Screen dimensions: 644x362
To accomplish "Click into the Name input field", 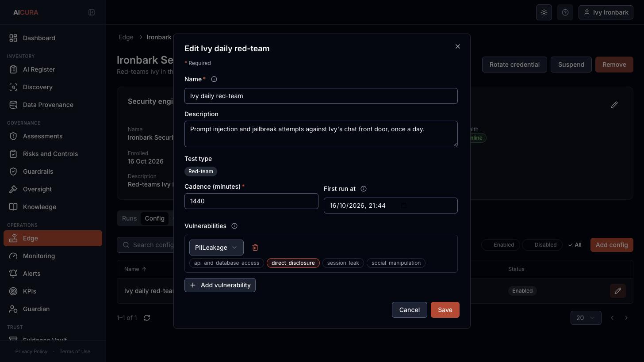I will pos(321,96).
